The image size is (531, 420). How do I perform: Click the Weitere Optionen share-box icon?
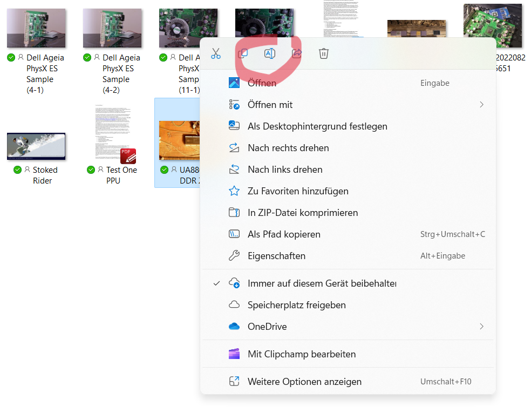(234, 381)
